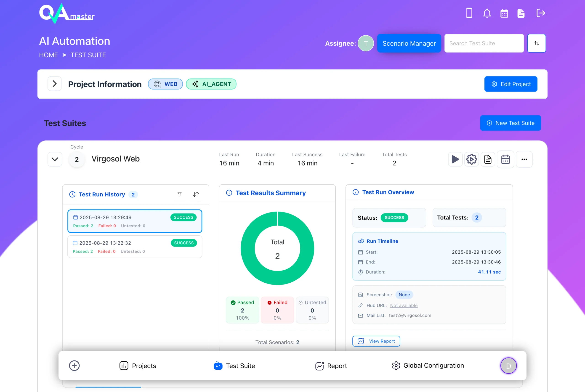Open the schedule calendar icon for Virgosol Web

505,159
